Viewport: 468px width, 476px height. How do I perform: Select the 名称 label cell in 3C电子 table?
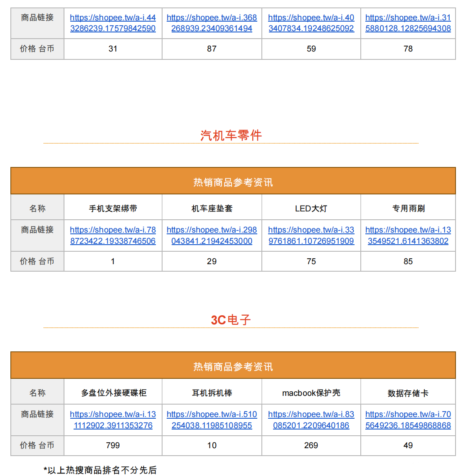[x=37, y=392]
